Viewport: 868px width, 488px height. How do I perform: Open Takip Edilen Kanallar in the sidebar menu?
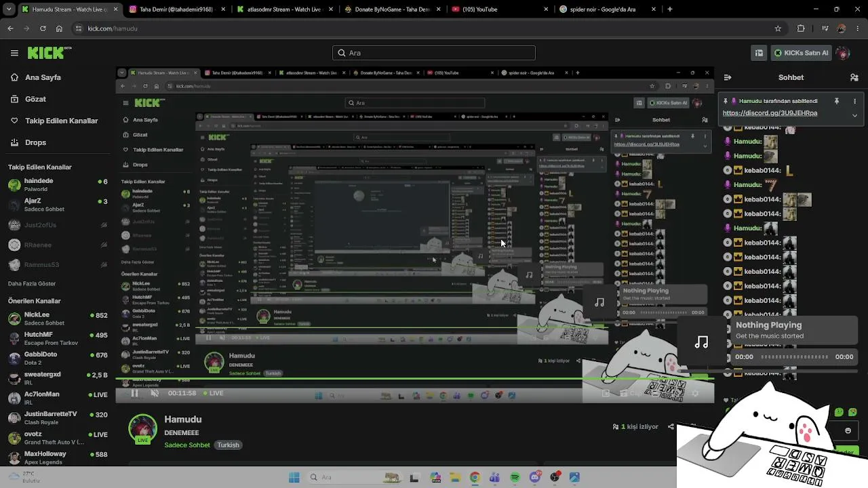click(61, 121)
